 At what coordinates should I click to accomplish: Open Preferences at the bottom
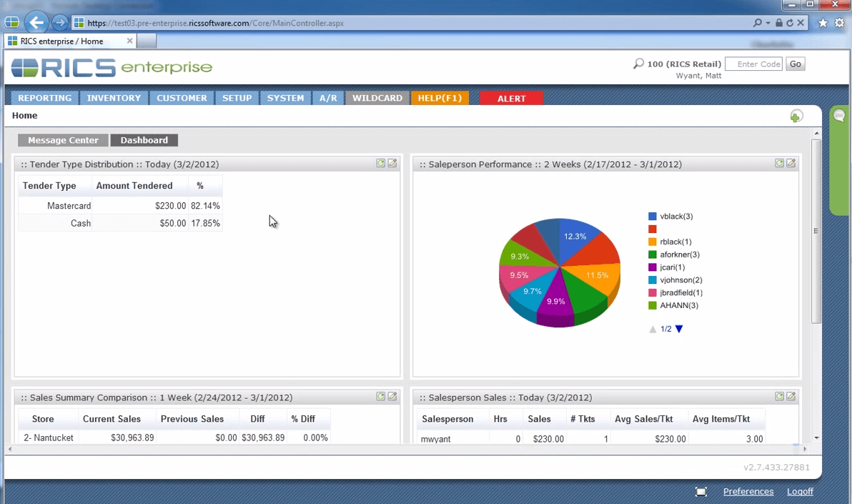[x=748, y=491]
